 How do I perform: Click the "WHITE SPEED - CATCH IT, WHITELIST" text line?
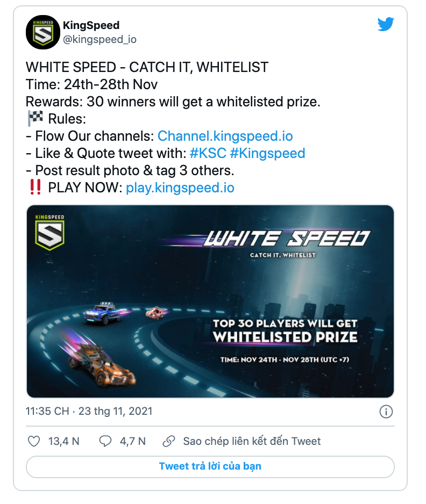tap(147, 67)
